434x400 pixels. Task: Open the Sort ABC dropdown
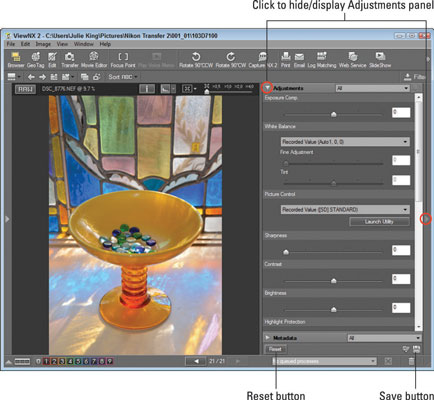pyautogui.click(x=123, y=77)
